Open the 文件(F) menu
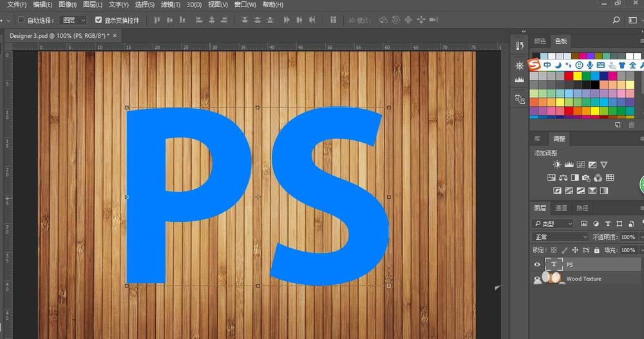644x339 pixels. 17,5
